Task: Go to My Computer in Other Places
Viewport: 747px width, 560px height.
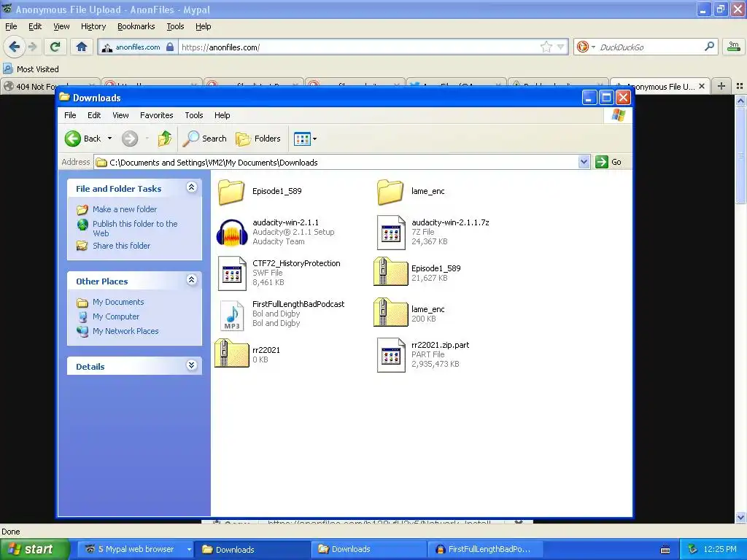Action: tap(116, 316)
